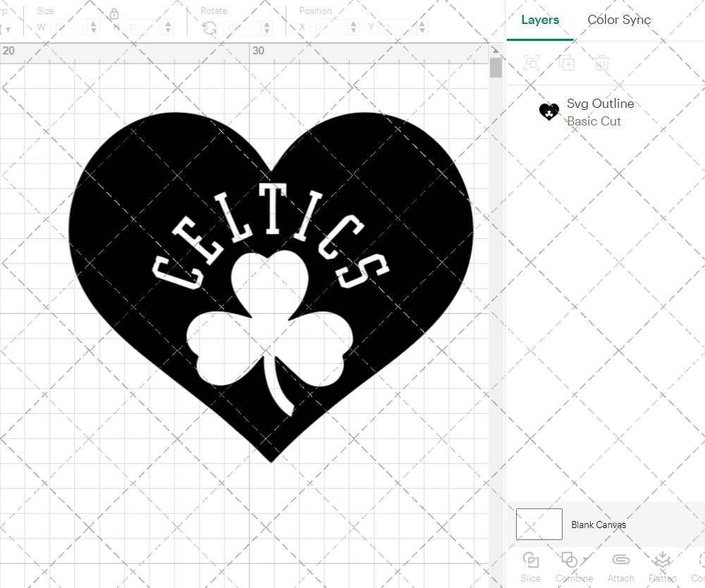The image size is (705, 588).
Task: Click the Group icon in the Layers panel
Action: pos(531,63)
